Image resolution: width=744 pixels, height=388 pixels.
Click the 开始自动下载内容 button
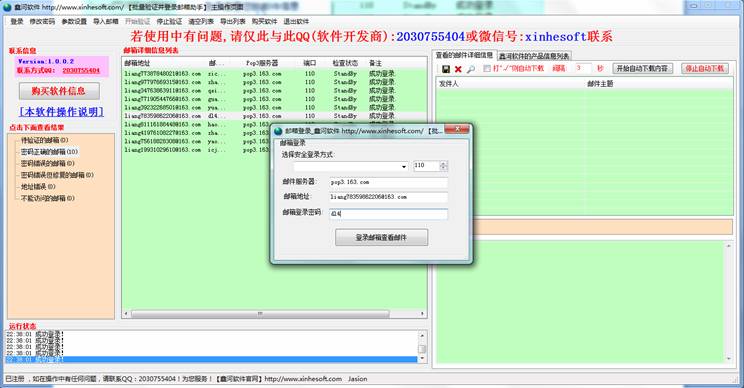642,68
